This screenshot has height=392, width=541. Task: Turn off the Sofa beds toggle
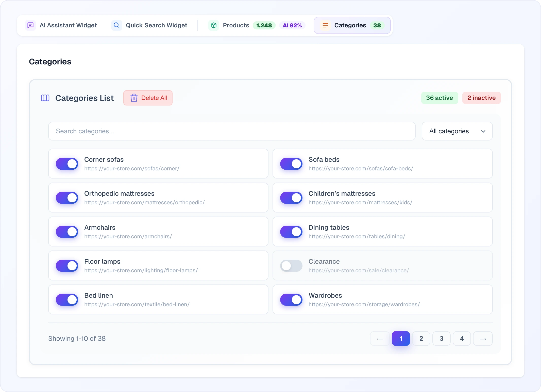pos(291,164)
